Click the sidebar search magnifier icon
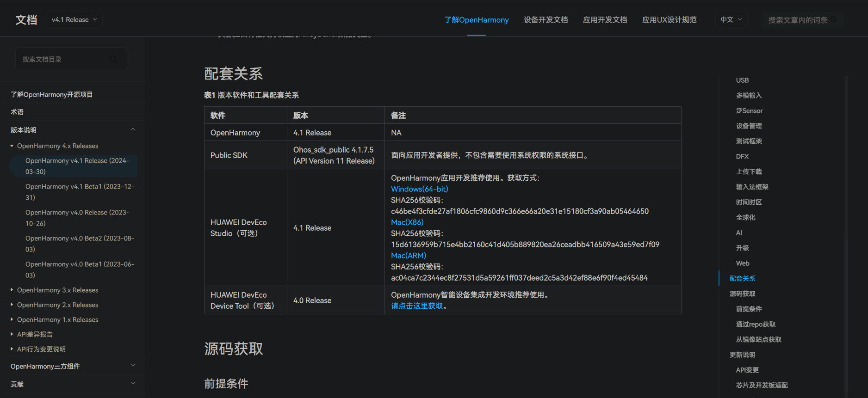 pyautogui.click(x=113, y=59)
